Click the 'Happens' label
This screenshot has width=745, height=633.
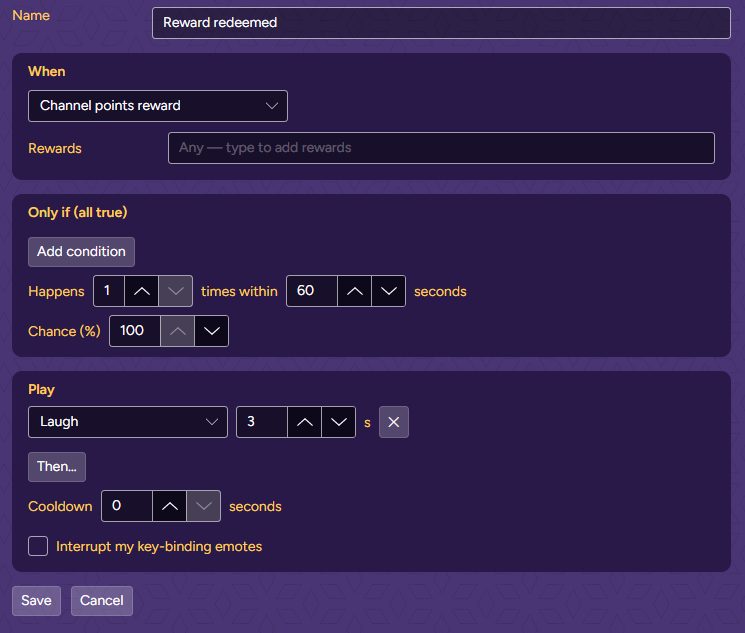[56, 291]
